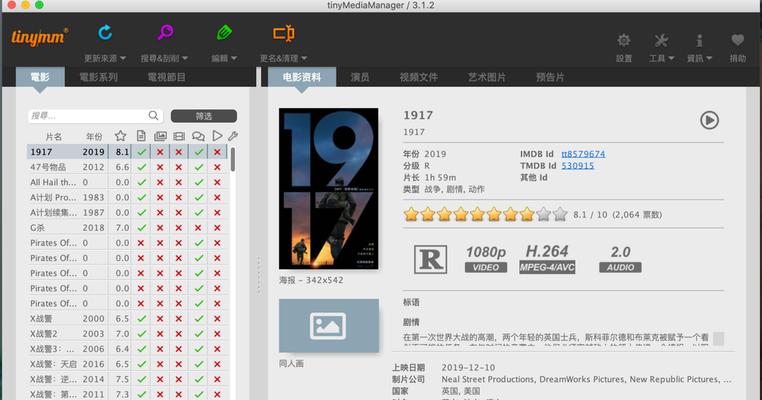762x400 pixels.
Task: Sort by the NFO document column icon
Action: click(x=141, y=136)
